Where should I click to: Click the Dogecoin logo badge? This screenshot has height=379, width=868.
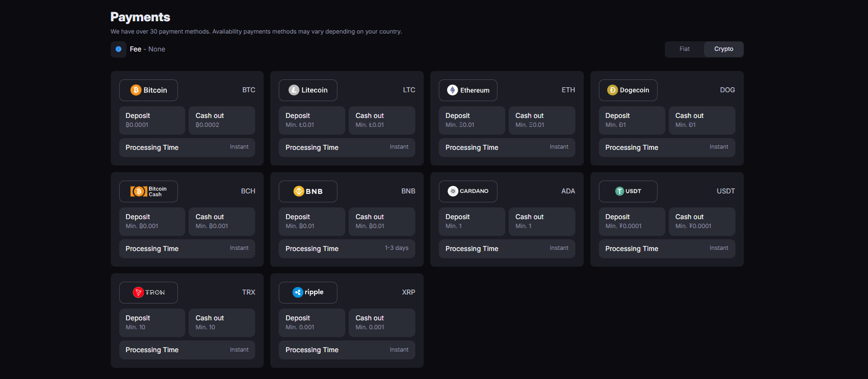point(628,90)
